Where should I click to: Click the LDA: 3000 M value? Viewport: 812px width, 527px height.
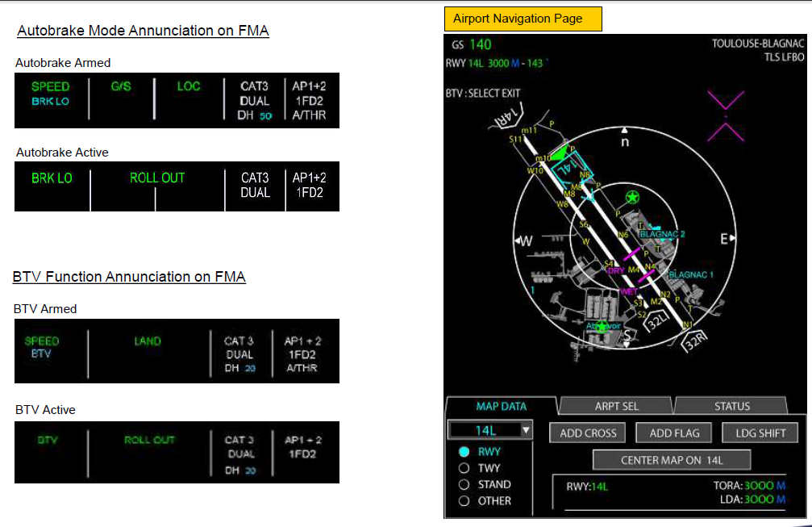click(x=752, y=500)
